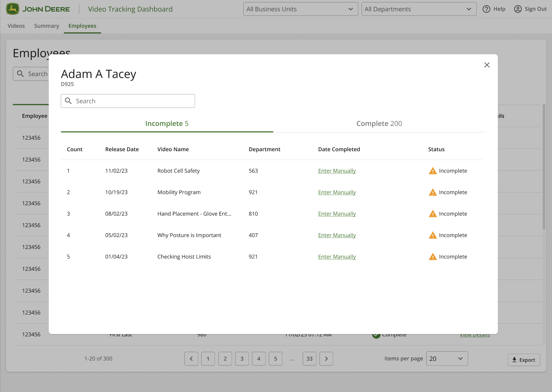This screenshot has height=392, width=552.
Task: Click the release date 08/02/23
Action: point(116,214)
